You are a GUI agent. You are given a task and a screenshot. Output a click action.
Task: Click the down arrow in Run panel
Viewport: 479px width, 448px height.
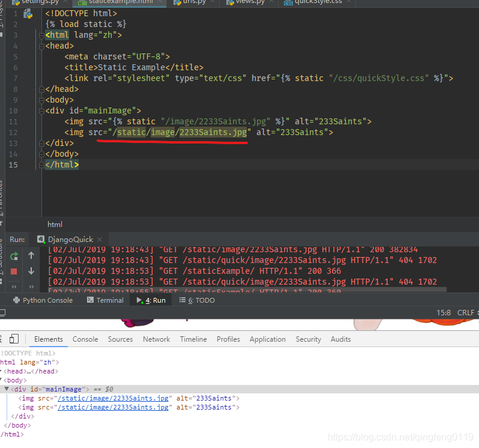click(31, 271)
